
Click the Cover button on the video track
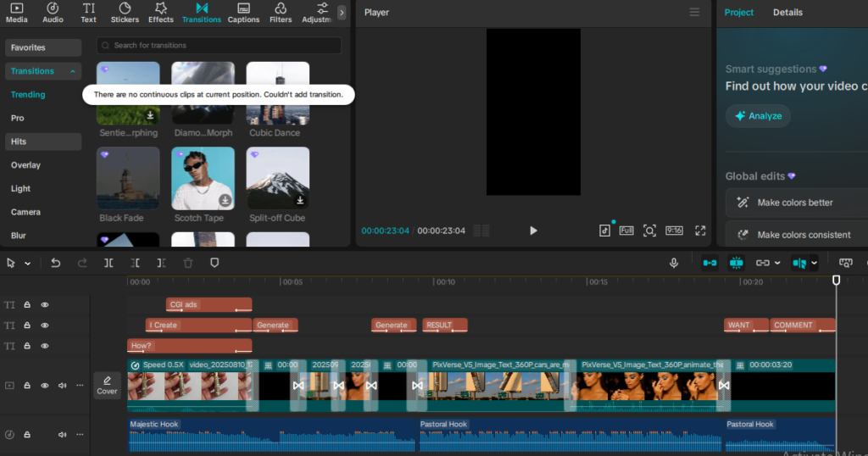(x=107, y=386)
